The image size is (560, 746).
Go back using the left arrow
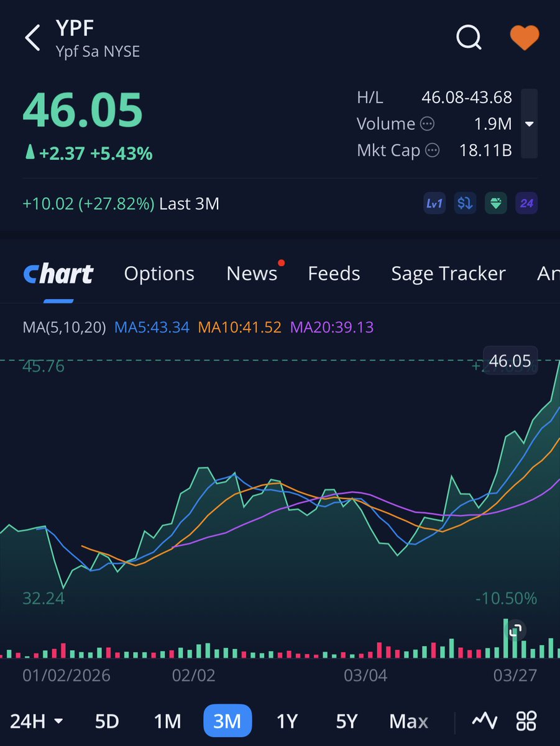(32, 38)
